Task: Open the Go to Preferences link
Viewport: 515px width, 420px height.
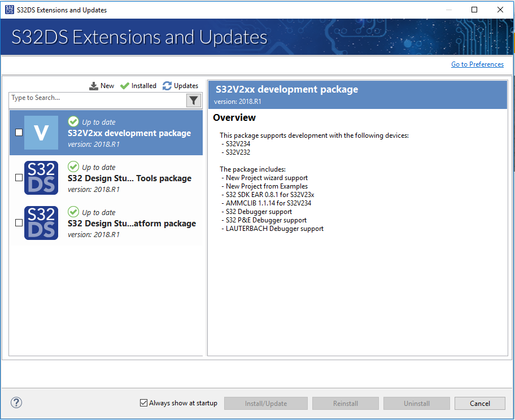Action: [477, 64]
